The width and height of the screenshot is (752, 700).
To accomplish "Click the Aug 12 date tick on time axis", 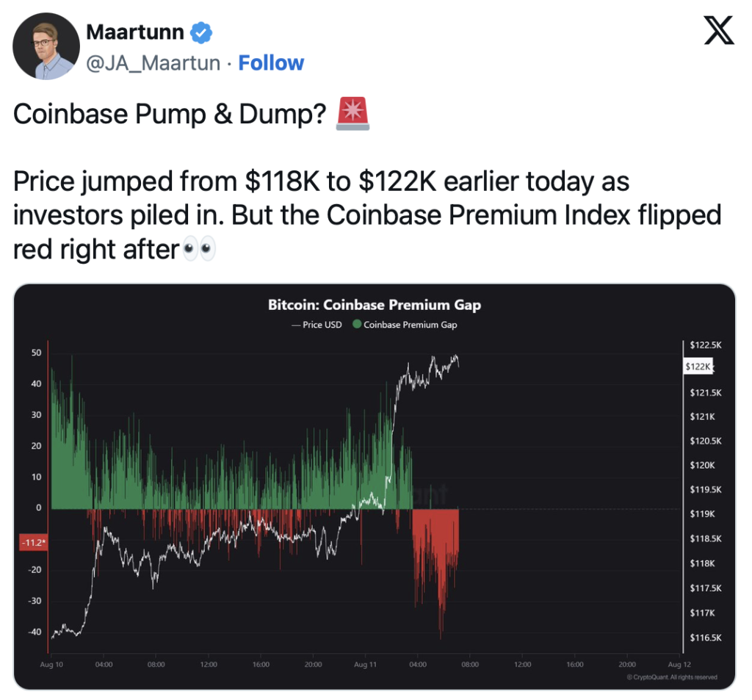I will click(679, 665).
